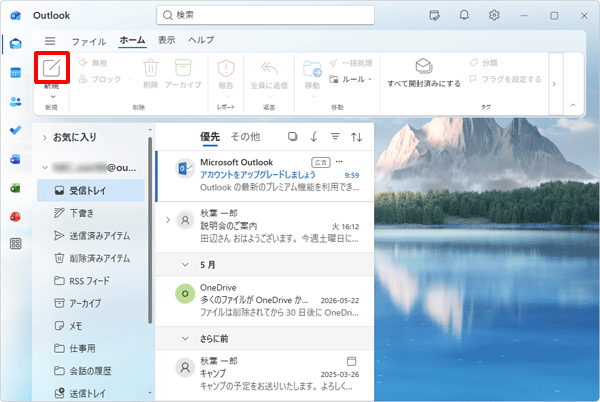Open the People contacts icon in rail
The height and width of the screenshot is (402, 600).
pyautogui.click(x=16, y=101)
